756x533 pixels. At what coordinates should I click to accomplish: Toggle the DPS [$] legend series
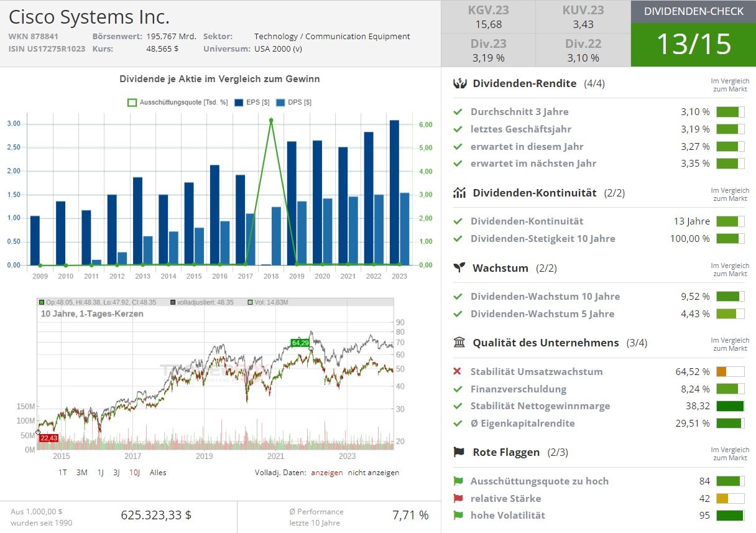click(x=293, y=103)
